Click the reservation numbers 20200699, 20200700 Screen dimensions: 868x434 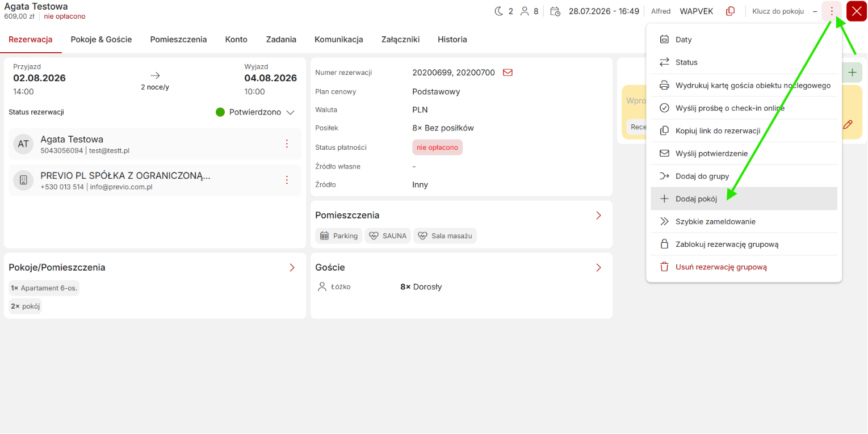click(x=454, y=73)
